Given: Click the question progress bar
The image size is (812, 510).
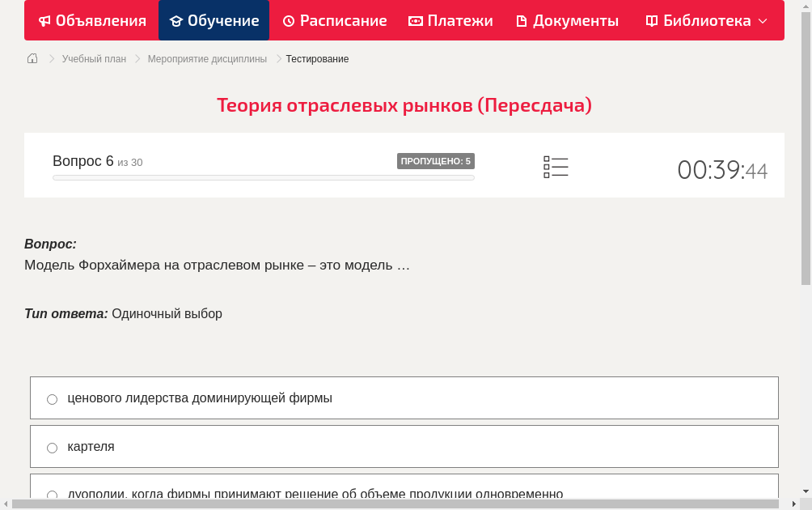Looking at the screenshot, I should click(x=263, y=178).
